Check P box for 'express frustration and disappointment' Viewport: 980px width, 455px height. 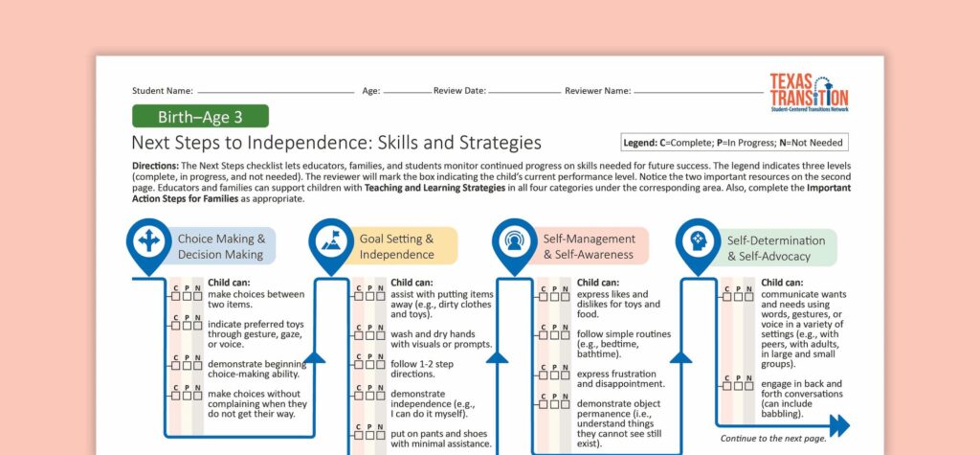(555, 375)
